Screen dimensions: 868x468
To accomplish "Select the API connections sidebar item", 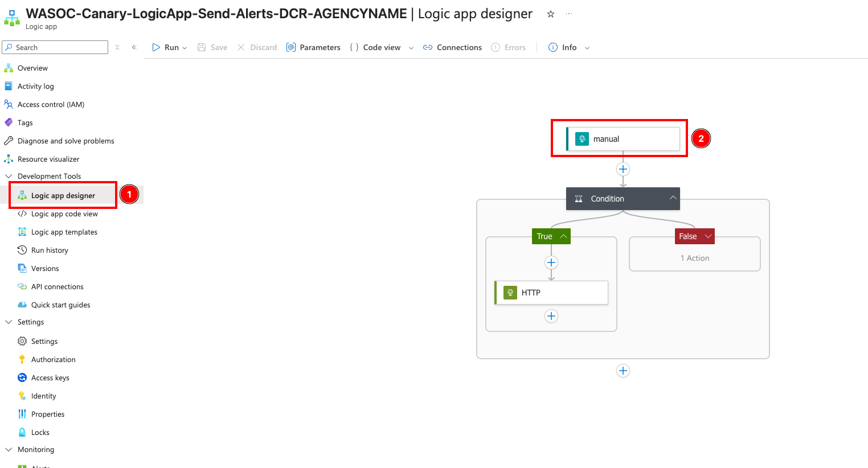I will tap(58, 286).
